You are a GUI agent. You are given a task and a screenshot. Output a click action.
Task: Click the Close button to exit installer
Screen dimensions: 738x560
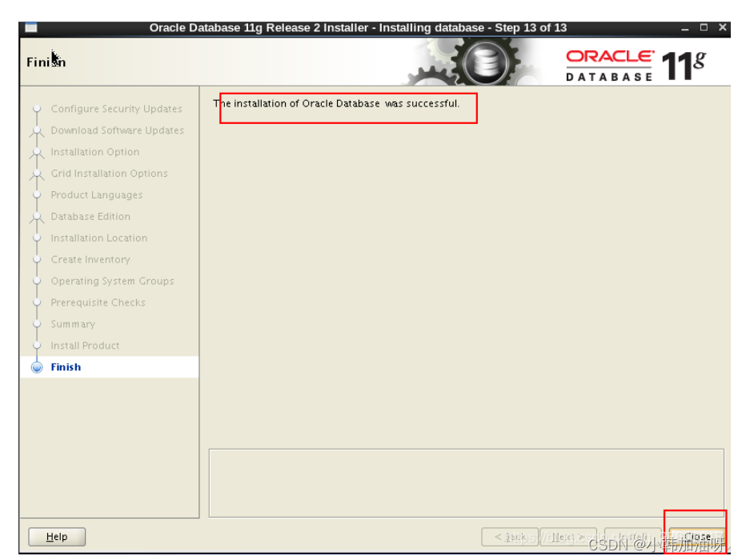point(696,537)
